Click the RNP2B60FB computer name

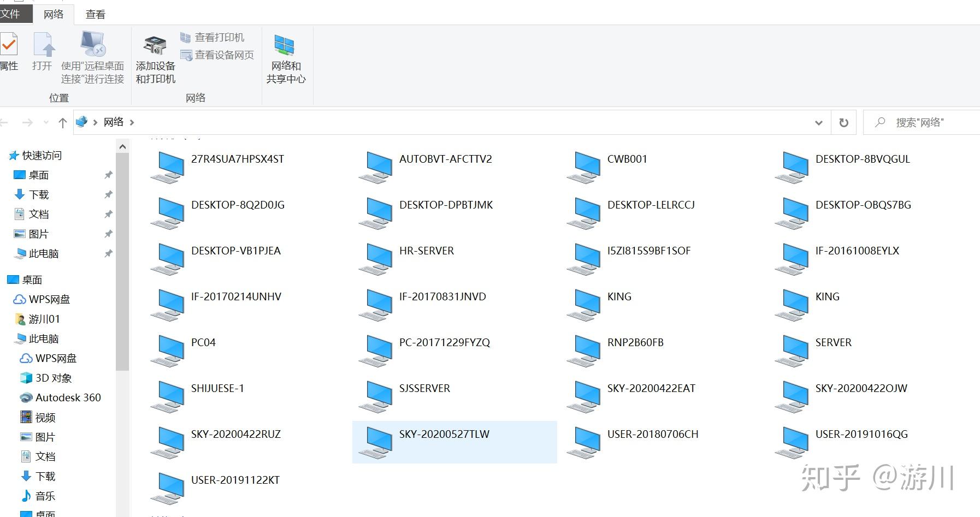[x=635, y=343]
